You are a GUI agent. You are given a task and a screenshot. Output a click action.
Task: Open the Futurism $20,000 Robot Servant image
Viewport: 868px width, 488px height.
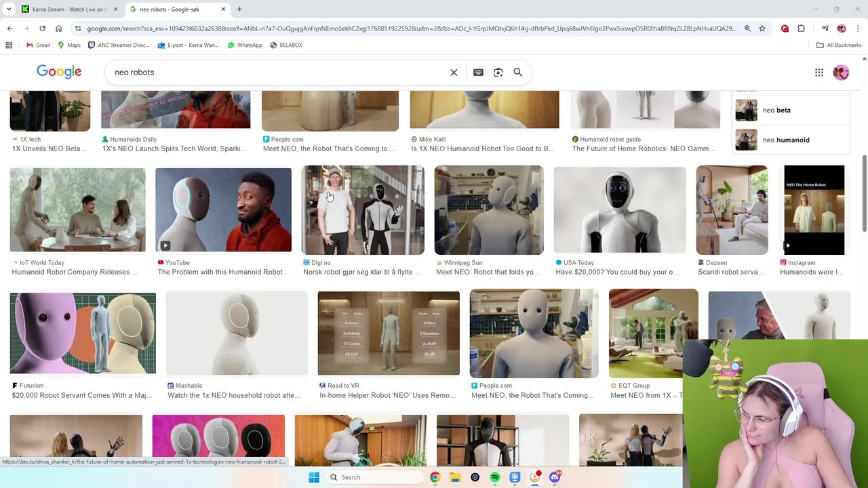point(83,333)
